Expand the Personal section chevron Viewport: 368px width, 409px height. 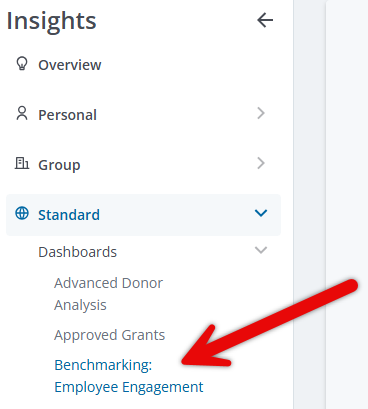(261, 113)
